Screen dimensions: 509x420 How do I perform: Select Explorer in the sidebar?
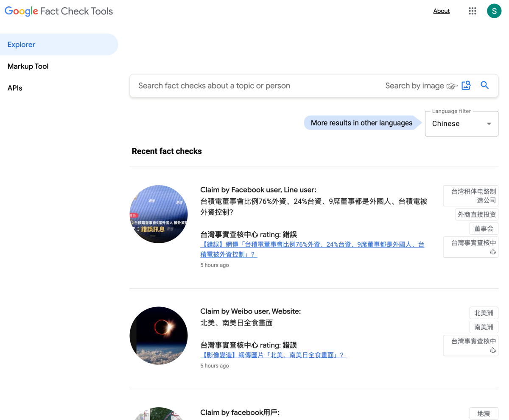21,45
